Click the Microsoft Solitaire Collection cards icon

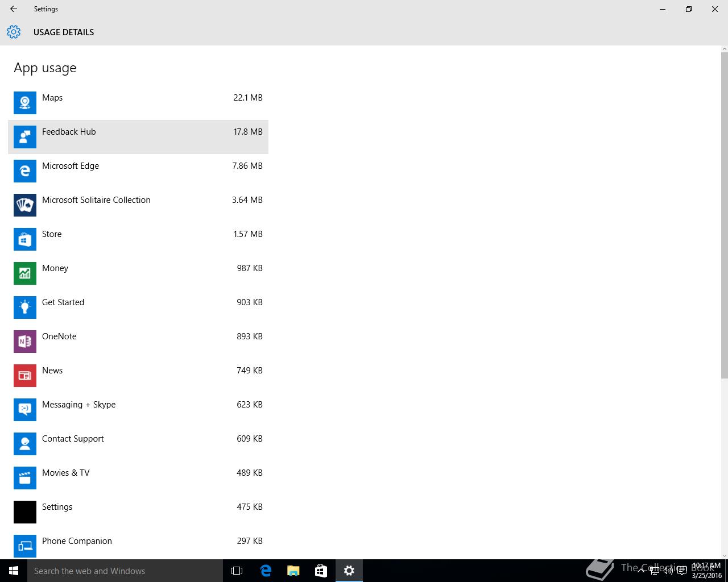tap(25, 205)
